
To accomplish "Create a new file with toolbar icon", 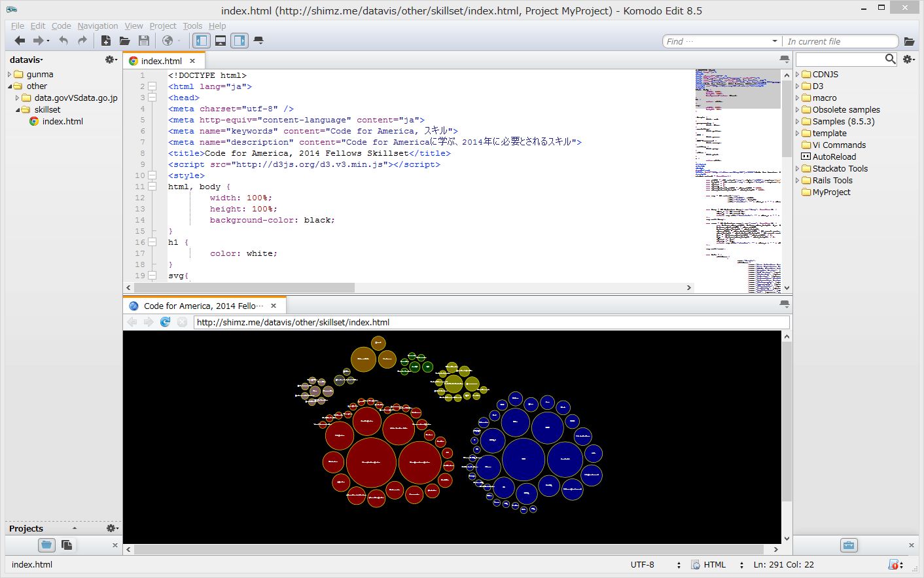I will (x=106, y=41).
